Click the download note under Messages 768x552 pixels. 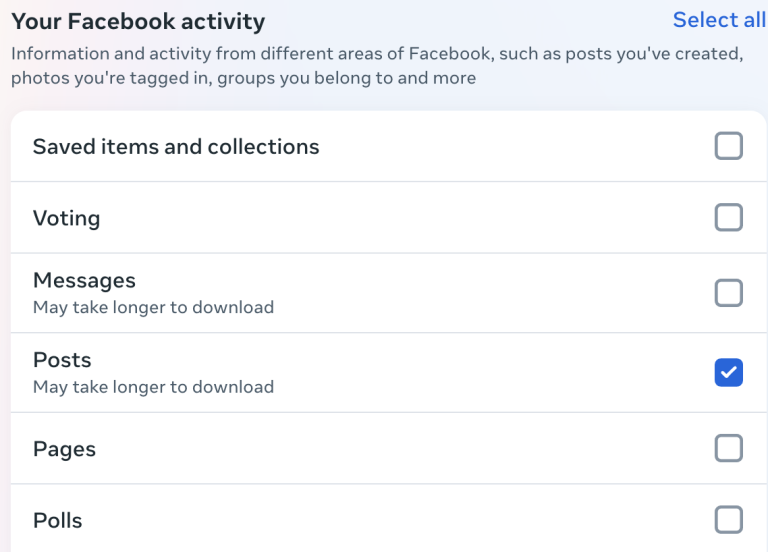point(153,307)
